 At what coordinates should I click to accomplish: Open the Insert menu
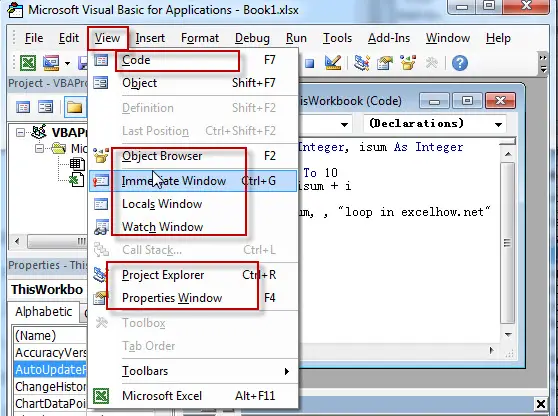click(x=150, y=38)
